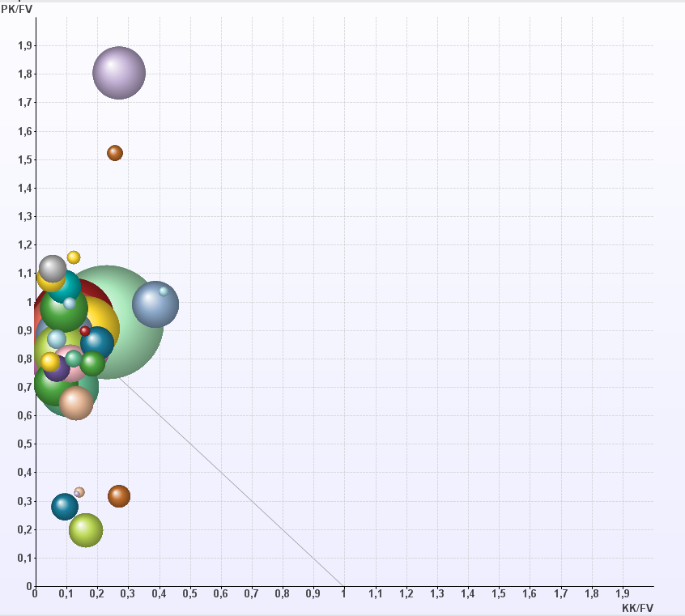Click the 0,1 label on the vertical axis
The height and width of the screenshot is (616, 685).
[x=25, y=558]
